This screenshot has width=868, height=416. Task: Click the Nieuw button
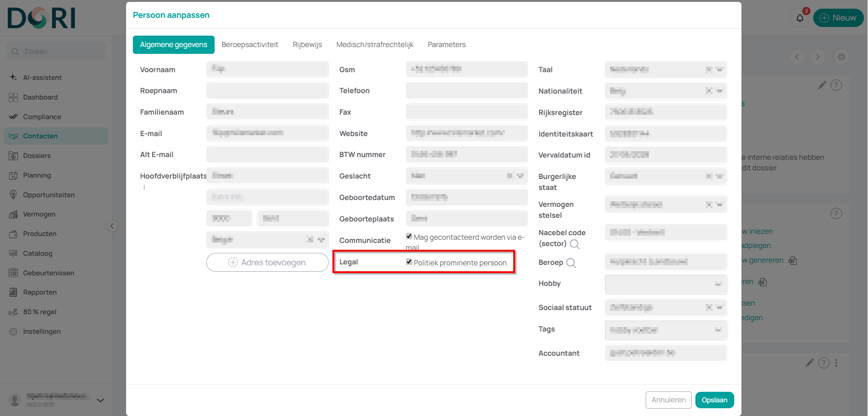[838, 18]
